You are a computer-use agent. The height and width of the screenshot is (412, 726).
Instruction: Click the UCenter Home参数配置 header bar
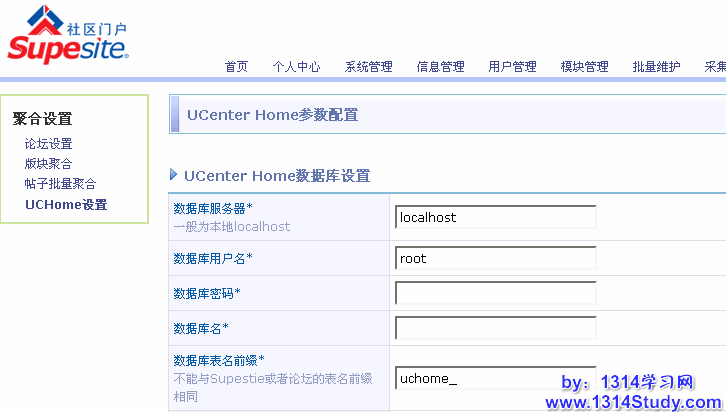pyautogui.click(x=448, y=115)
